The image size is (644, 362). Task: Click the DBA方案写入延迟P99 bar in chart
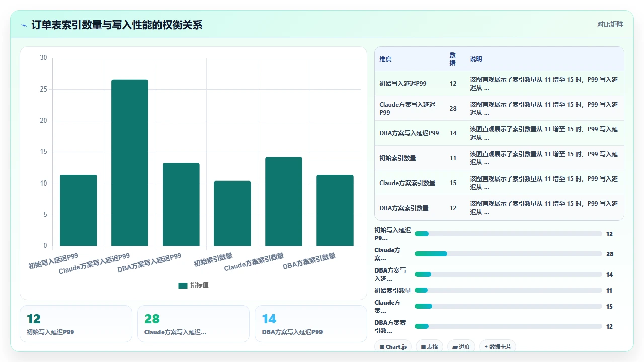pyautogui.click(x=181, y=204)
